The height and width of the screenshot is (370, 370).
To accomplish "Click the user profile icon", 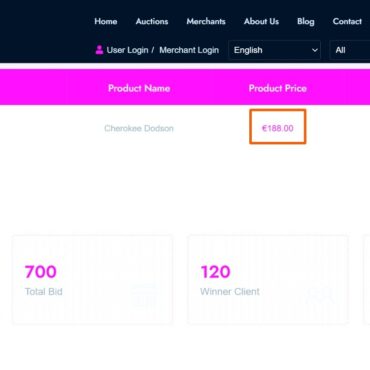I will [x=99, y=50].
